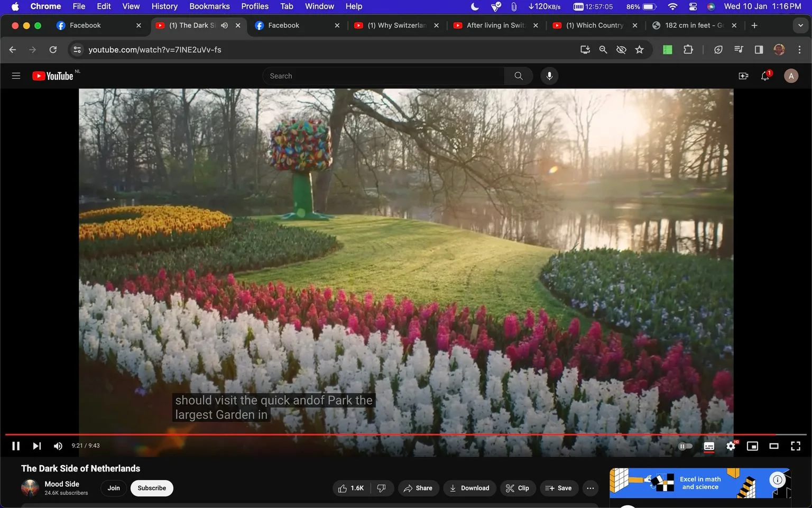Mute The Dark Side tab audio
The image size is (812, 508).
[x=225, y=25]
